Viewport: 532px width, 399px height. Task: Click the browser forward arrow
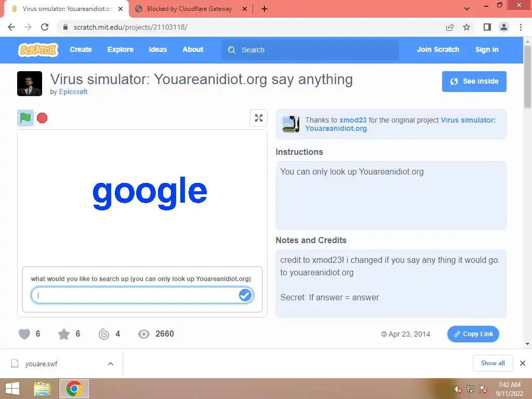[28, 27]
